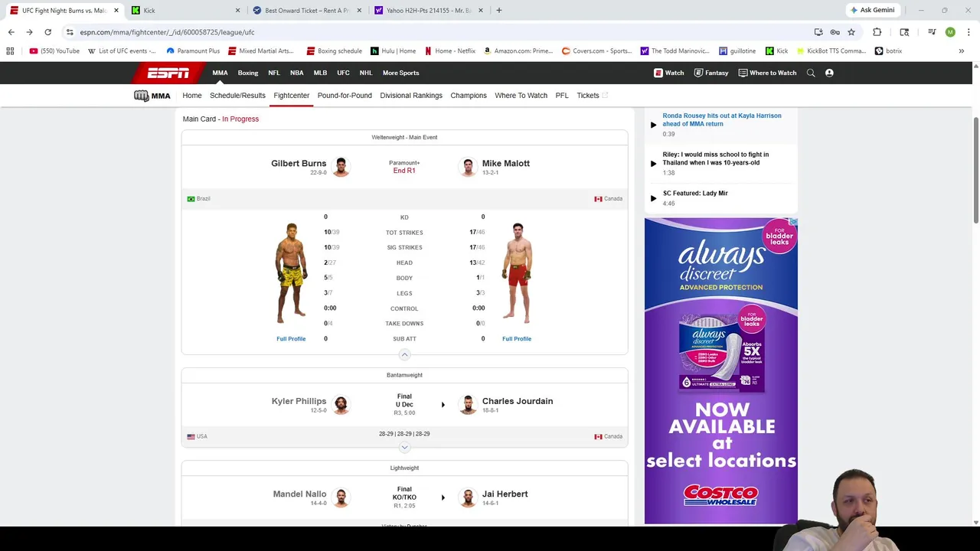Click Mandel Nallo fighter name
The width and height of the screenshot is (980, 551).
[x=299, y=494]
